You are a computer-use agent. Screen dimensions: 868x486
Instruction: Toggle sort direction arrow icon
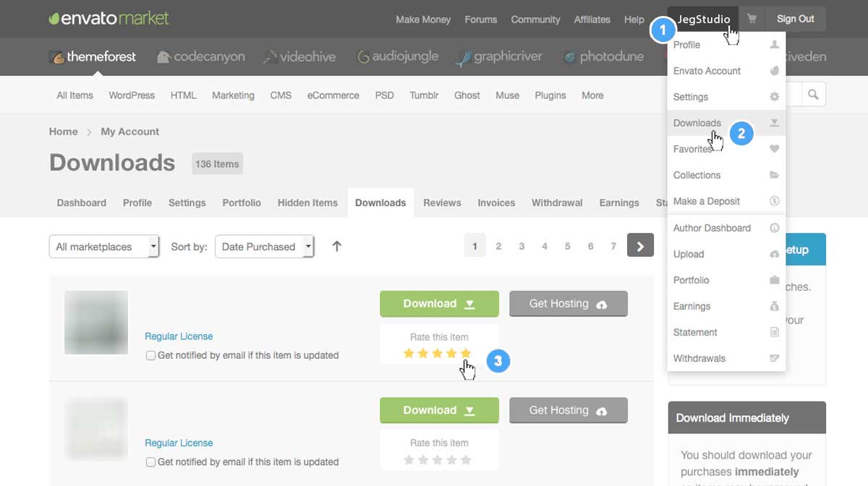(x=336, y=247)
